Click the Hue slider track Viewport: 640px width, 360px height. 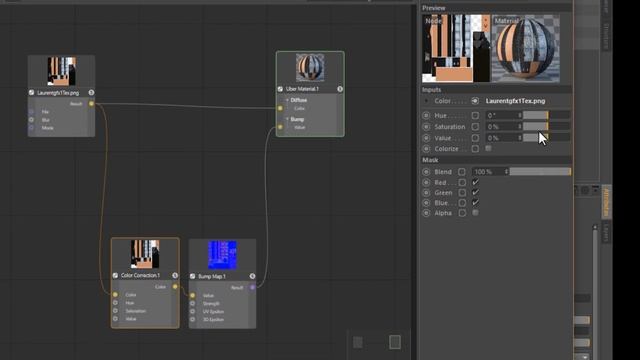tap(547, 116)
